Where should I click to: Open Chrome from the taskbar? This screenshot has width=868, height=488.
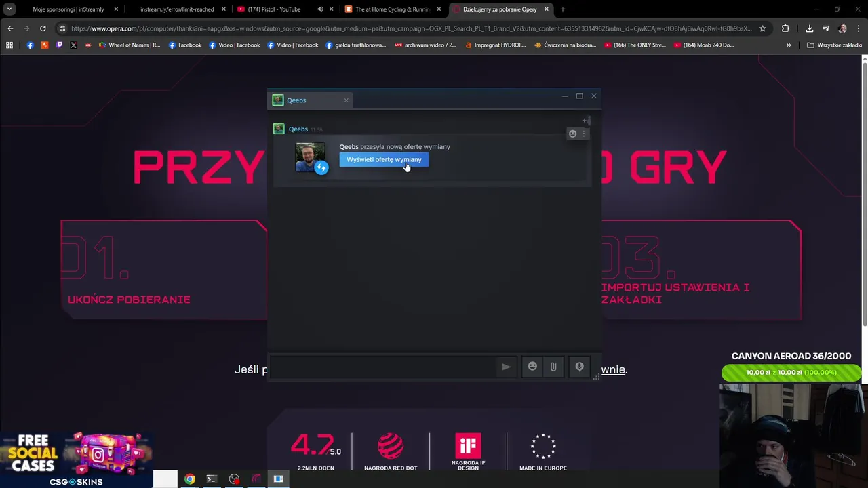click(x=190, y=479)
